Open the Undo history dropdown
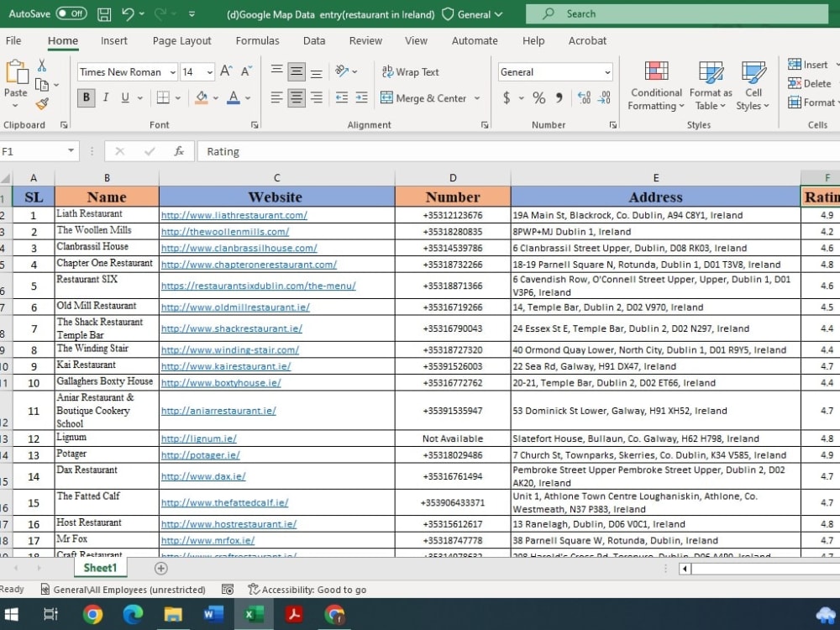840x630 pixels. 142,14
